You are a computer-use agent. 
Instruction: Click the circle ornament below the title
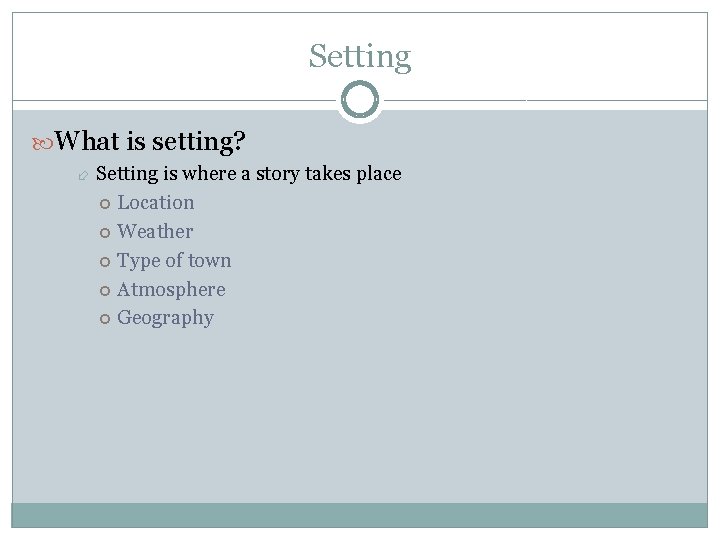pos(360,100)
